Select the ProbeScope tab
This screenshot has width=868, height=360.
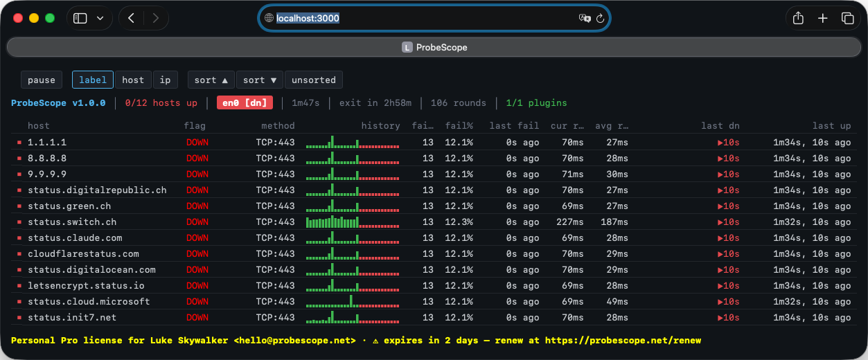[434, 47]
